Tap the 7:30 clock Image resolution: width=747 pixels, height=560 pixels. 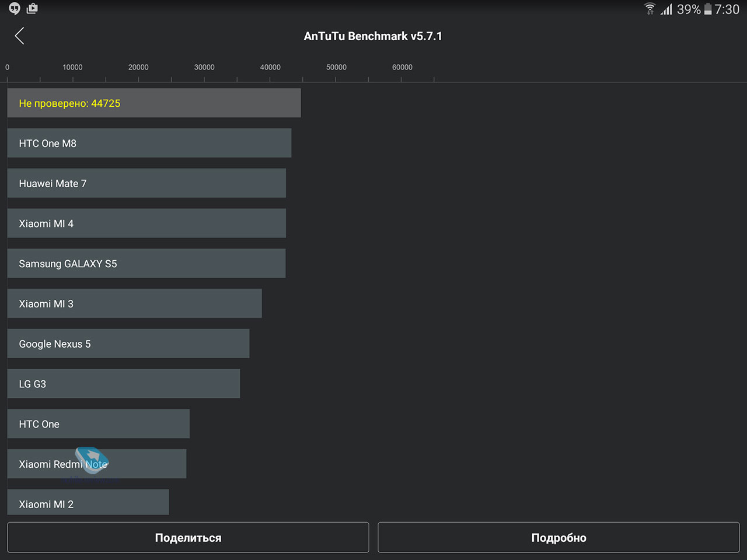(727, 9)
